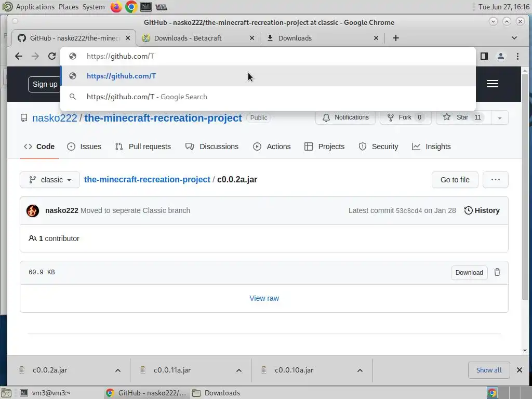Open the-minecraft-recreation-project repository title link
Screen dimensions: 532x399
tap(163, 118)
